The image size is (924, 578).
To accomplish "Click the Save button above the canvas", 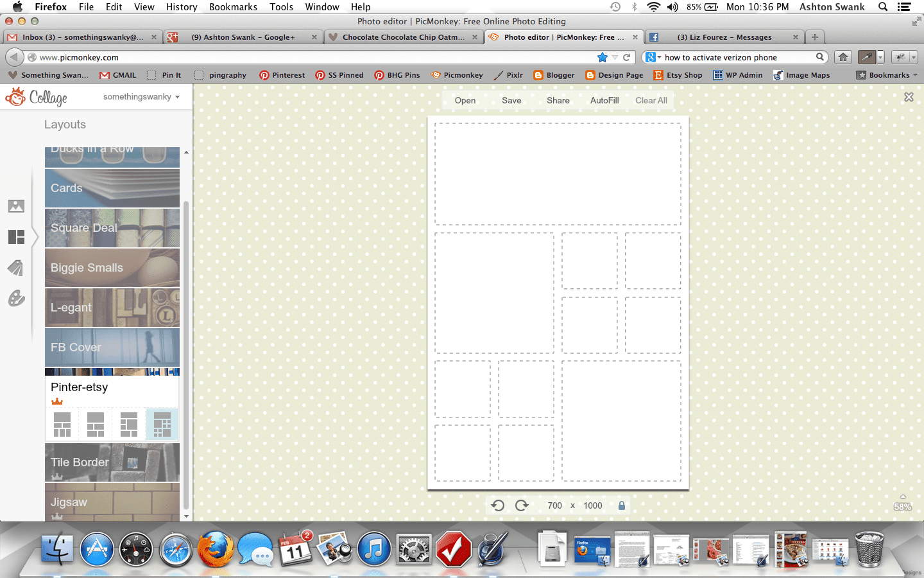I will pyautogui.click(x=511, y=100).
